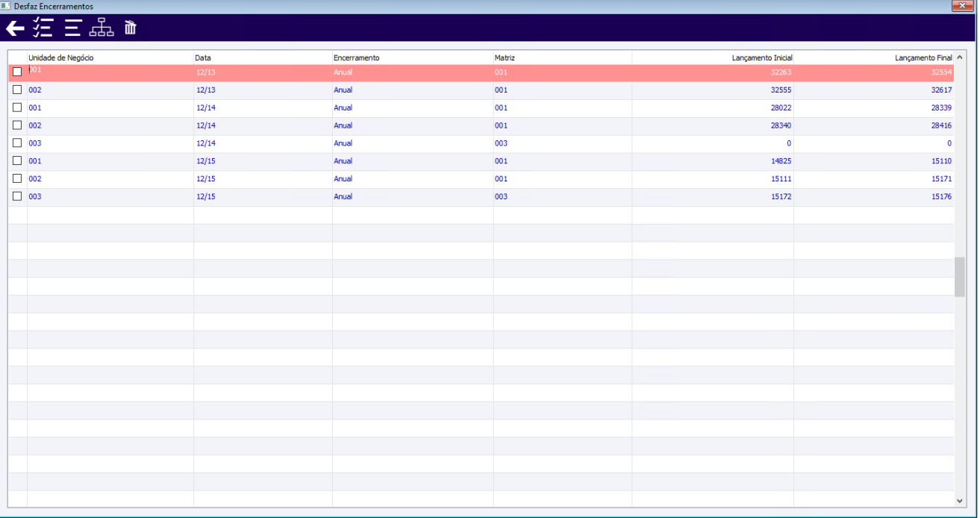Close the Desfaz Encerramentos window
980x518 pixels.
pos(964,6)
